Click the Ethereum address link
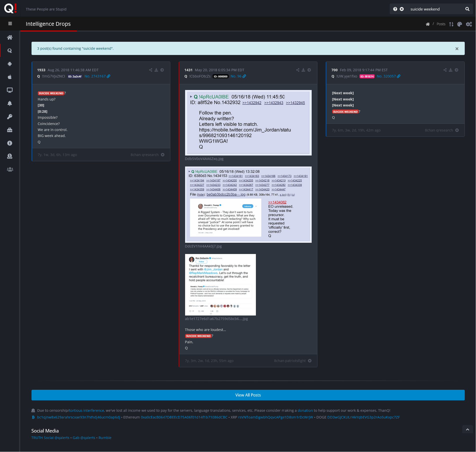Viewport: 476px width, 452px height. point(184,417)
